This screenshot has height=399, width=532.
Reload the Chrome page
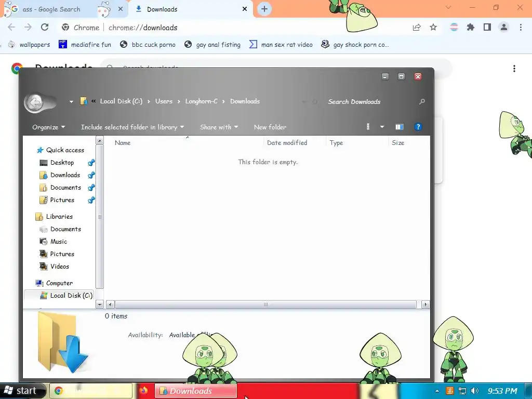tap(45, 28)
